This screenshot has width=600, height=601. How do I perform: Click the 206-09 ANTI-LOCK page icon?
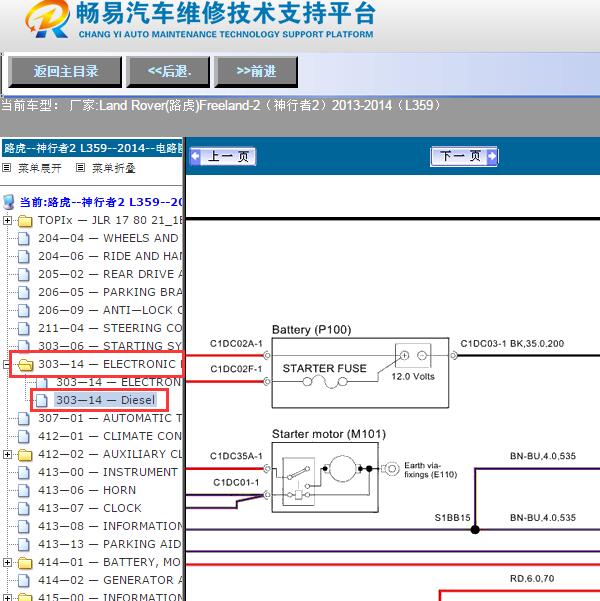24,311
